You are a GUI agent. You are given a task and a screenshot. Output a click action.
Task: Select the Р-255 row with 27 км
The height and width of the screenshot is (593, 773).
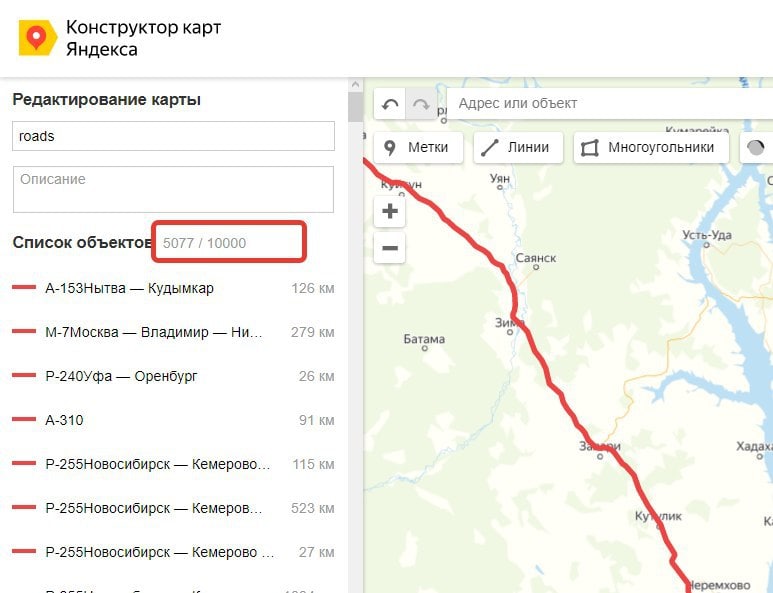pyautogui.click(x=174, y=552)
